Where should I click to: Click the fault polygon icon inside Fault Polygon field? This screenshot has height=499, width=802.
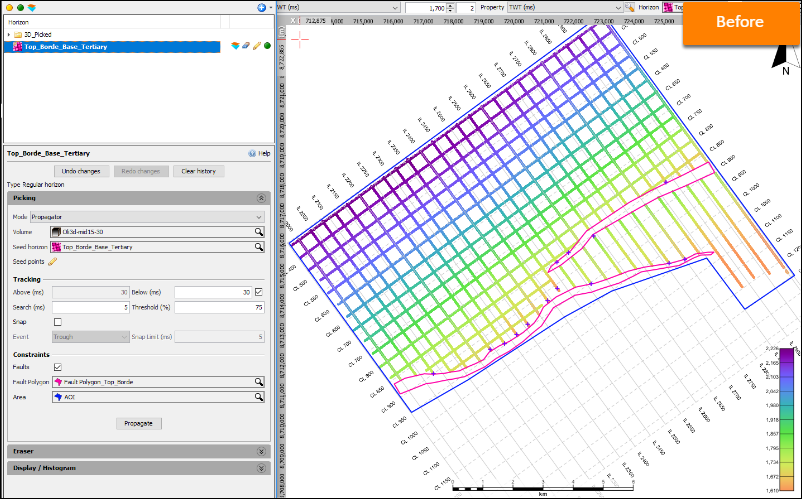tap(58, 382)
